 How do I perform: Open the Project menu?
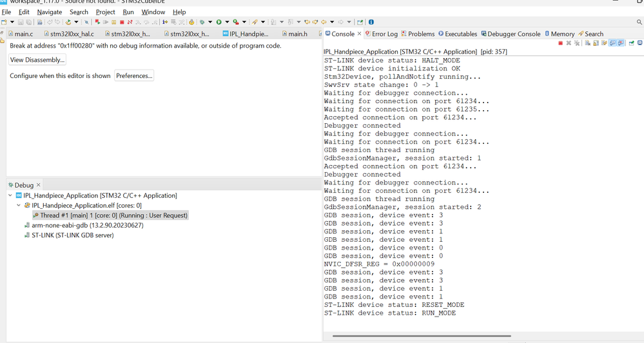(105, 12)
